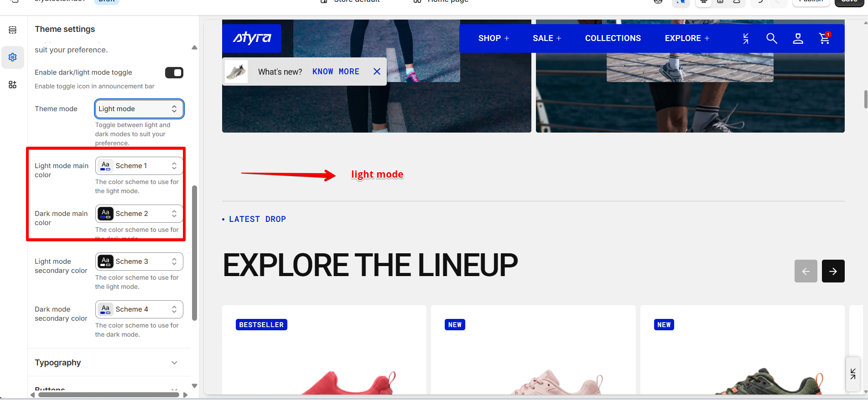
Task: Click the running shoe thumbnail in the announcement
Action: 236,72
